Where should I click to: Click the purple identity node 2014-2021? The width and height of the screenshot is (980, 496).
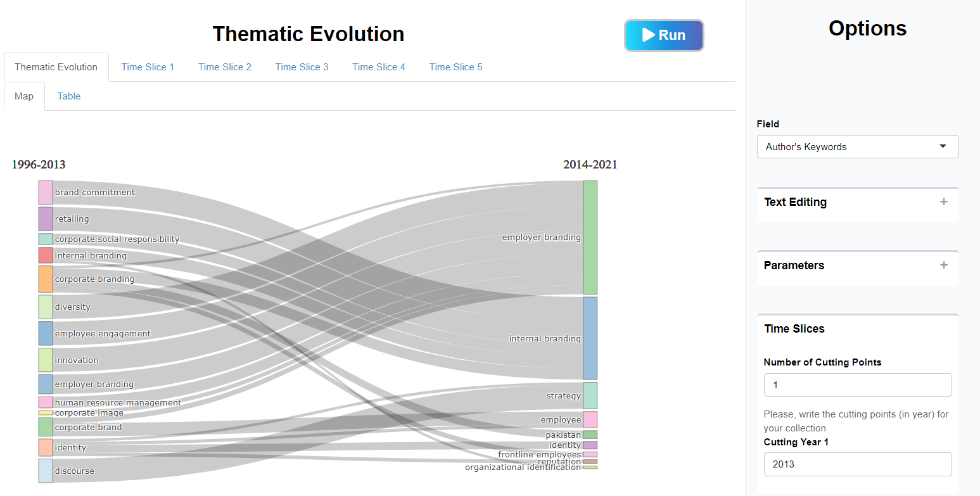point(590,445)
